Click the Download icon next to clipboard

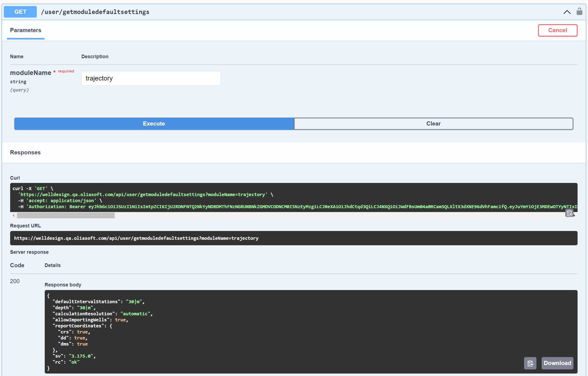point(557,363)
